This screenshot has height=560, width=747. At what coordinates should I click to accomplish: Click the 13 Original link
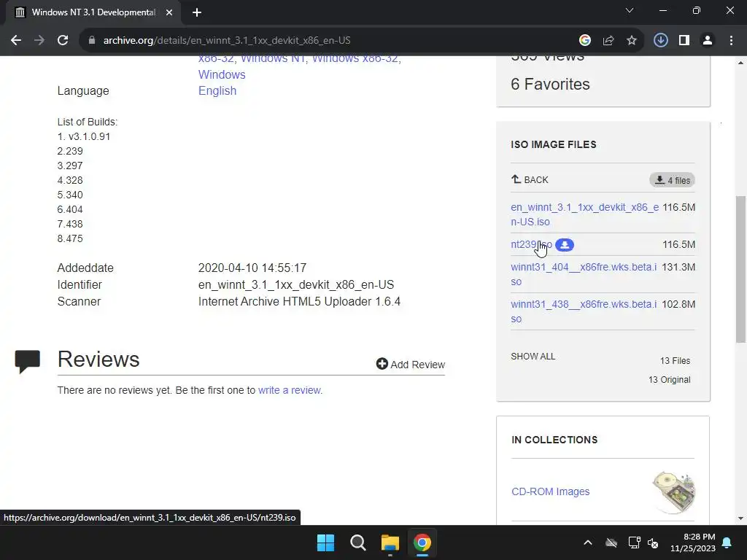670,379
